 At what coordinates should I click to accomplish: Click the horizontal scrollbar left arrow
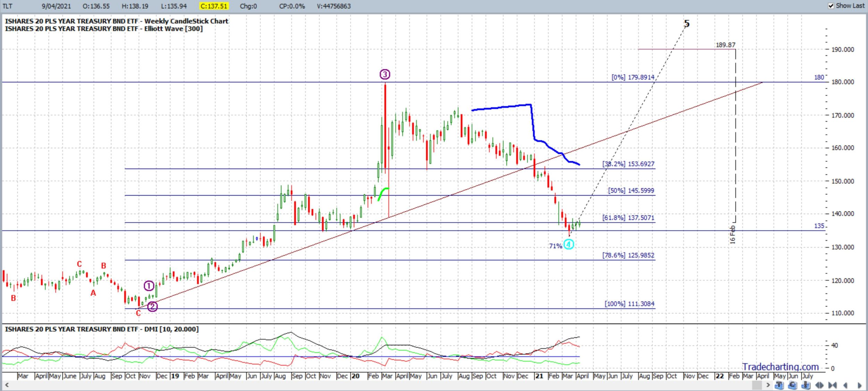tap(6, 385)
